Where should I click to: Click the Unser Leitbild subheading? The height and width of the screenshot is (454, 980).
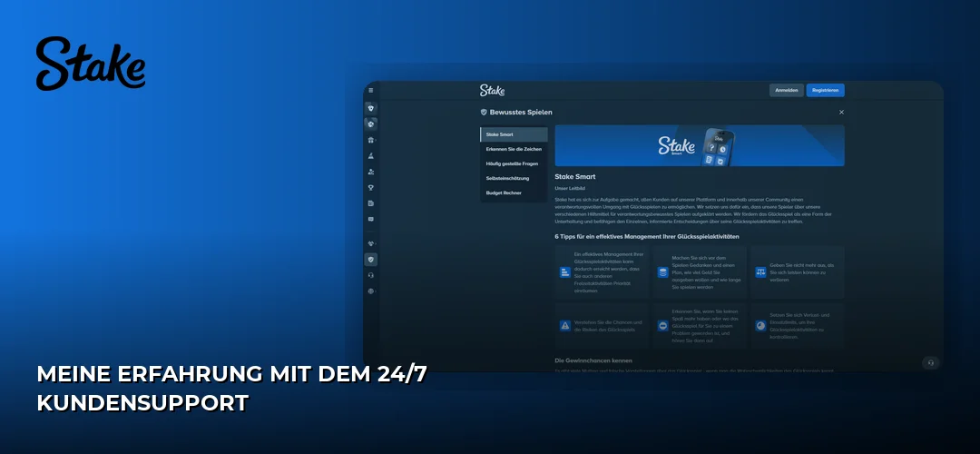[x=569, y=188]
